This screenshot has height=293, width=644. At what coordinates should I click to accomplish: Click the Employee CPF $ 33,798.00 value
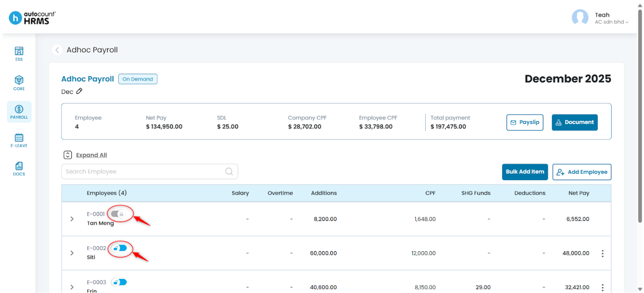point(376,127)
